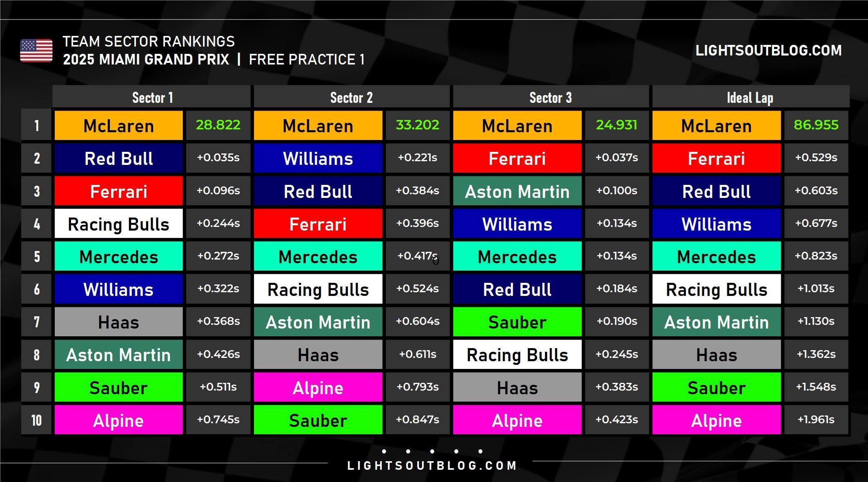Click the US flag icon
The image size is (868, 482).
(x=36, y=51)
